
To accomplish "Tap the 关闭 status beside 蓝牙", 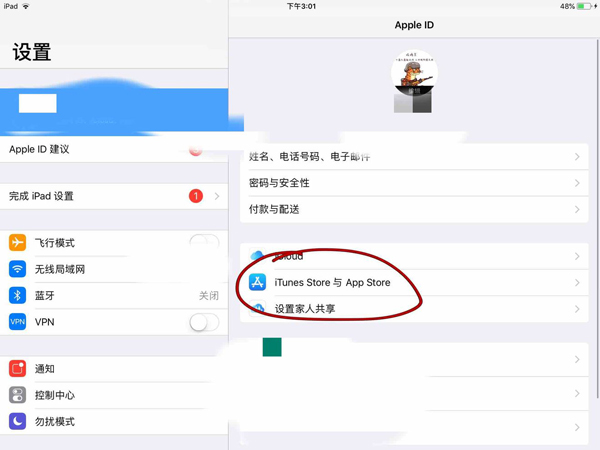I will point(209,295).
